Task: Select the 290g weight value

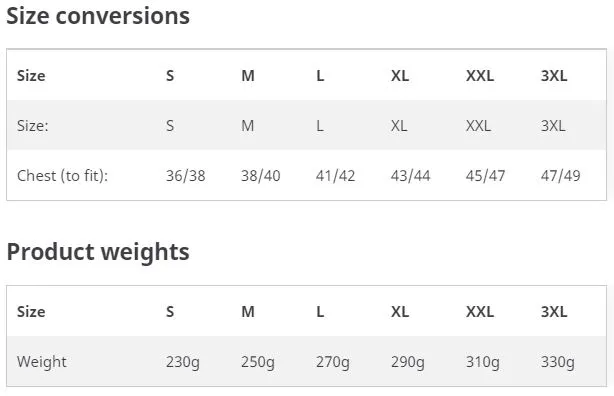Action: pos(408,362)
